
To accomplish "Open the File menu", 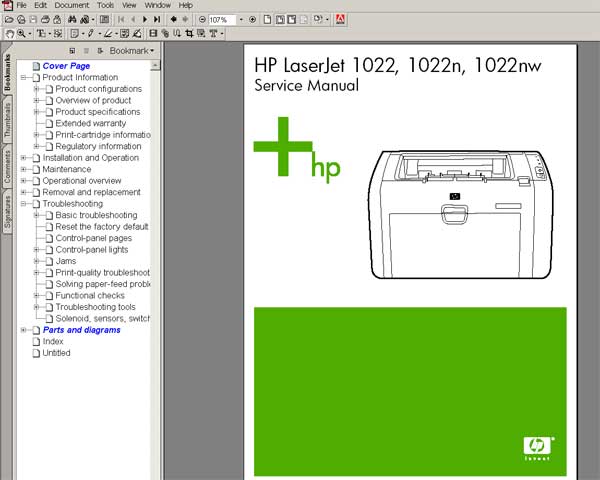I will point(21,5).
